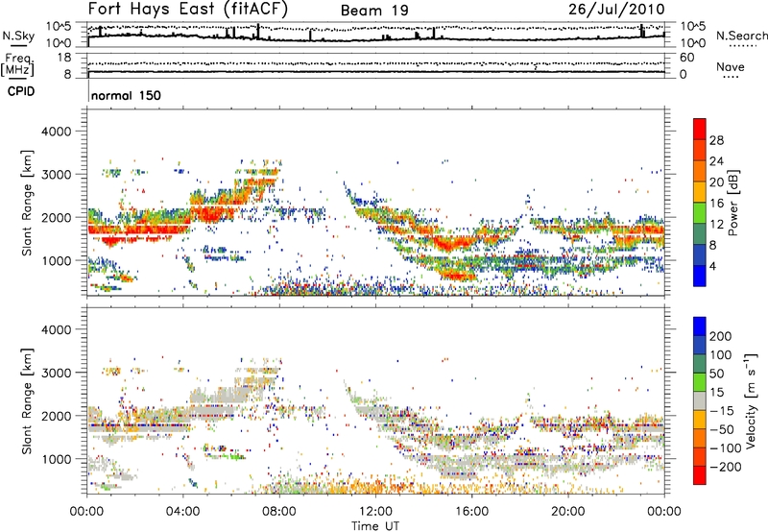Click the "N.Search" legend label

(741, 36)
